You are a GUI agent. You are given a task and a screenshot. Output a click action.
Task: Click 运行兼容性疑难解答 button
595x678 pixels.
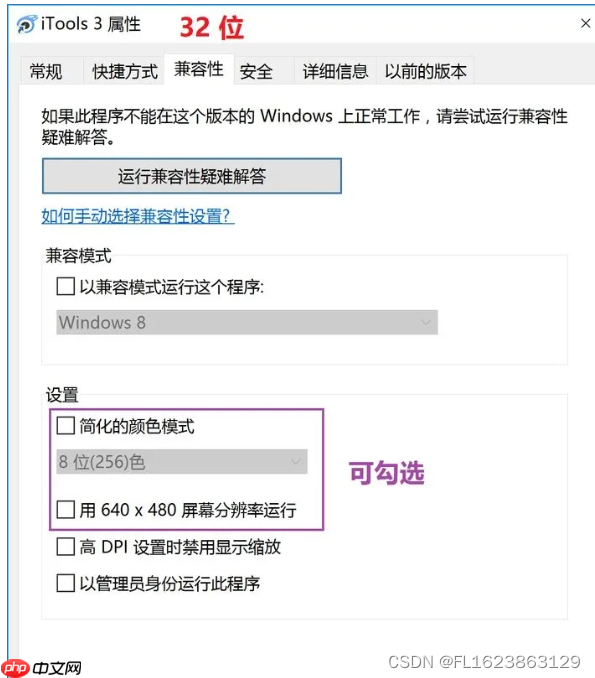point(192,176)
